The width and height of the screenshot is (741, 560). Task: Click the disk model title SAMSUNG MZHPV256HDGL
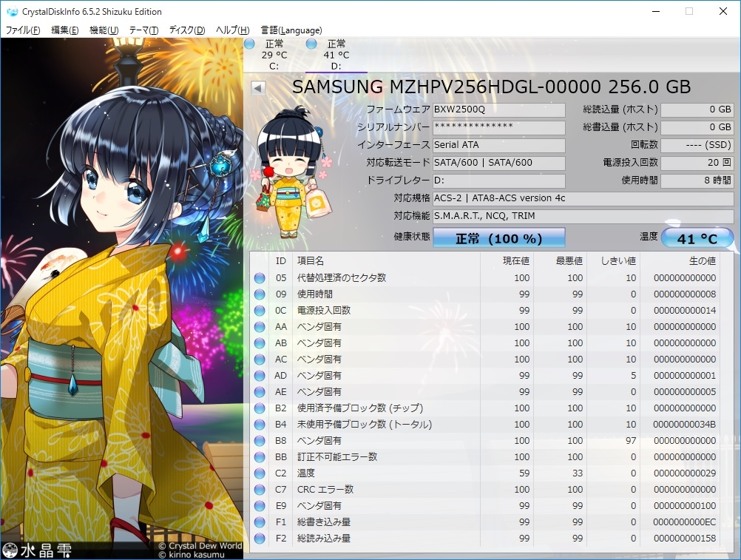[x=492, y=87]
